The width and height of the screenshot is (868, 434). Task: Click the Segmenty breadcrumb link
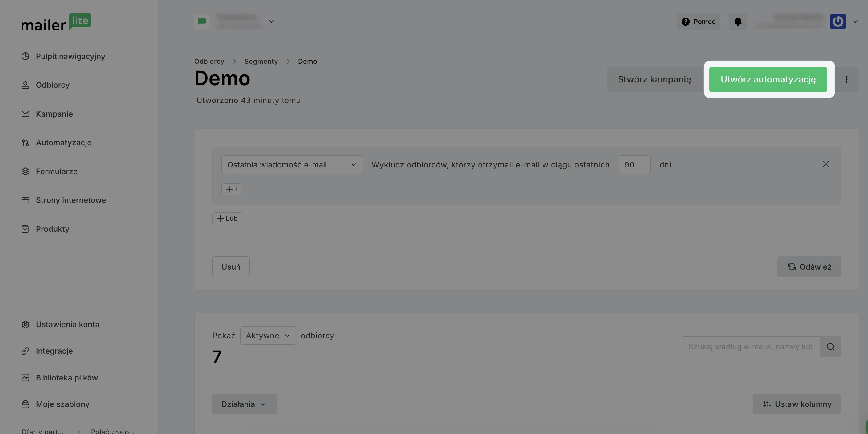pos(261,61)
